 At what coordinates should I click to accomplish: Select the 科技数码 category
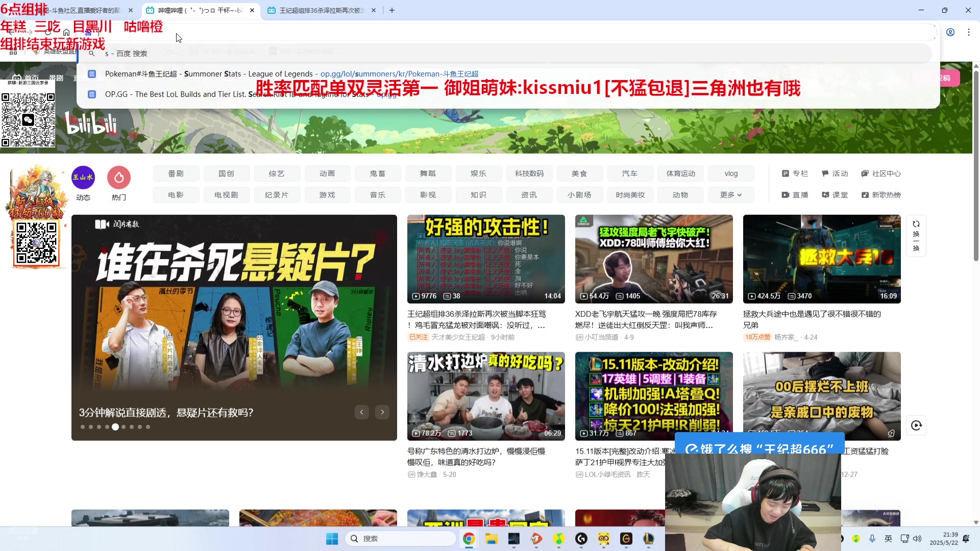coord(529,173)
